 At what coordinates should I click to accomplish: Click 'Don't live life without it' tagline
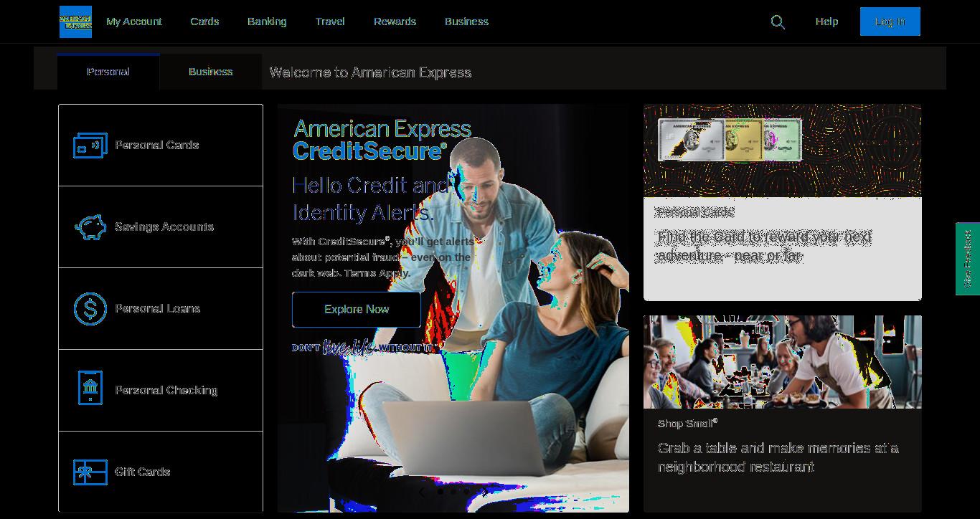click(363, 348)
